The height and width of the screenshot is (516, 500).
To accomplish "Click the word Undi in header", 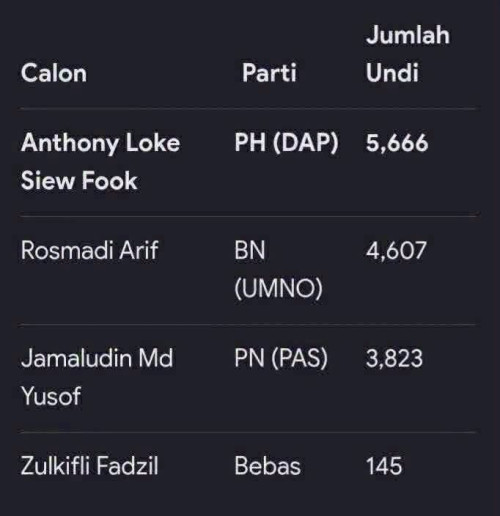I will tap(392, 73).
